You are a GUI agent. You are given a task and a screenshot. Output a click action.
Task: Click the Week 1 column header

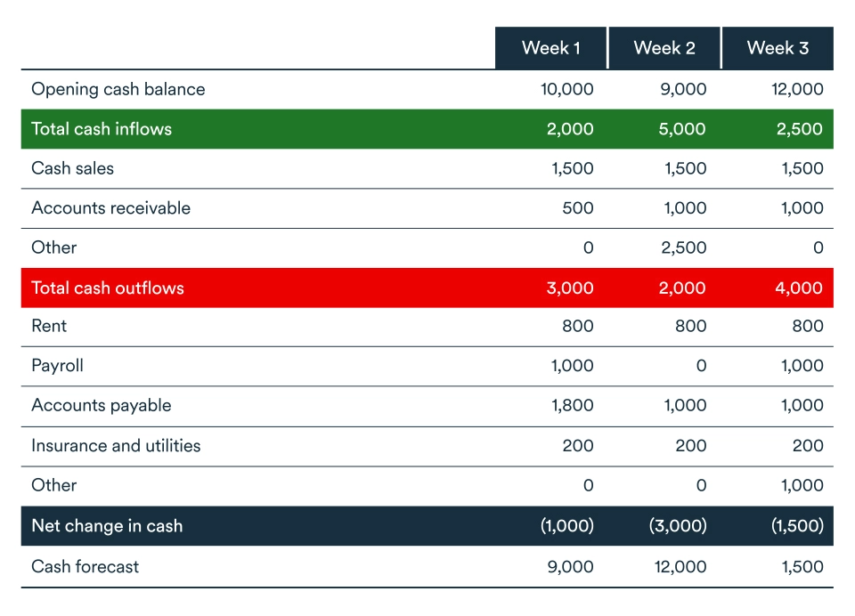550,48
